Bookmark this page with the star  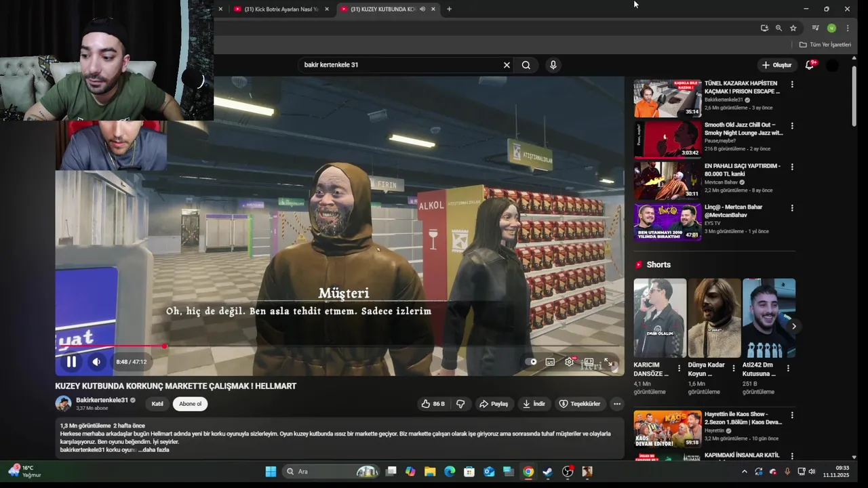[x=793, y=28]
